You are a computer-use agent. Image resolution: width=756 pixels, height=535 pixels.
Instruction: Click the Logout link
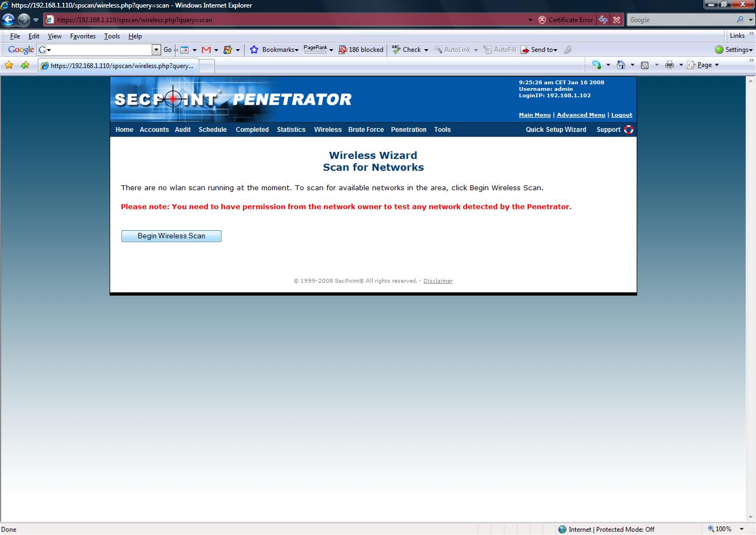[x=622, y=115]
